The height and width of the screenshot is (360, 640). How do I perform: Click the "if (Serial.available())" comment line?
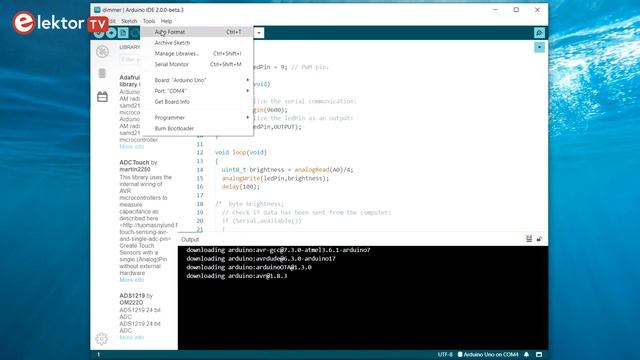[x=262, y=221]
